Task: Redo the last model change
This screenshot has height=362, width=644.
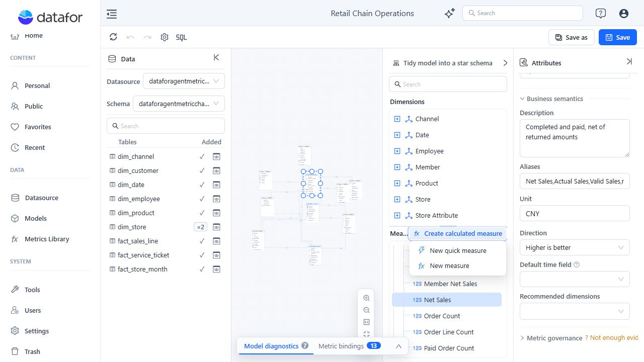Action: click(147, 37)
